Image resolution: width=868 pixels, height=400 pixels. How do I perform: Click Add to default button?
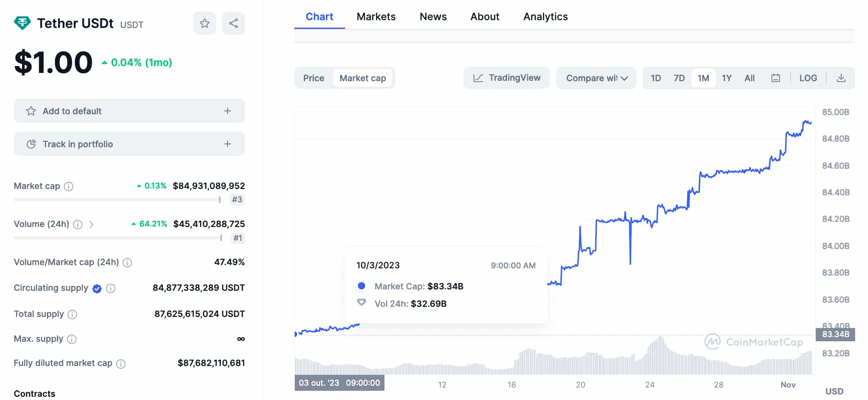(129, 111)
